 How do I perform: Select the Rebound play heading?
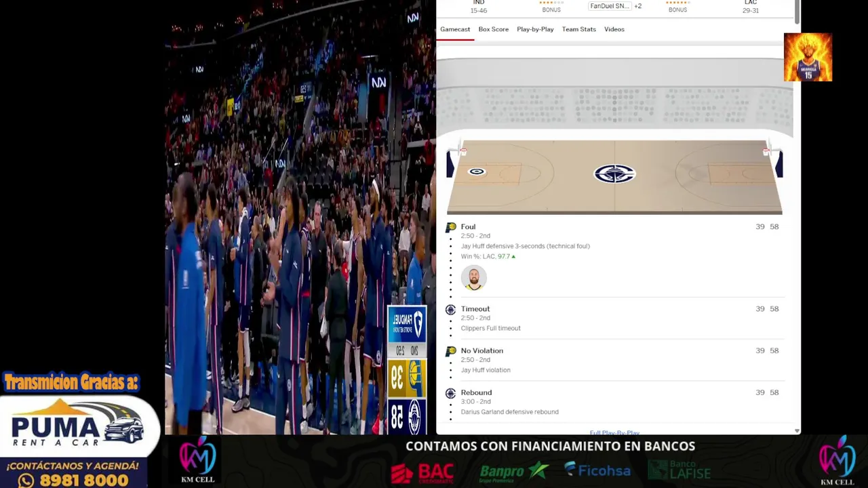coord(476,392)
